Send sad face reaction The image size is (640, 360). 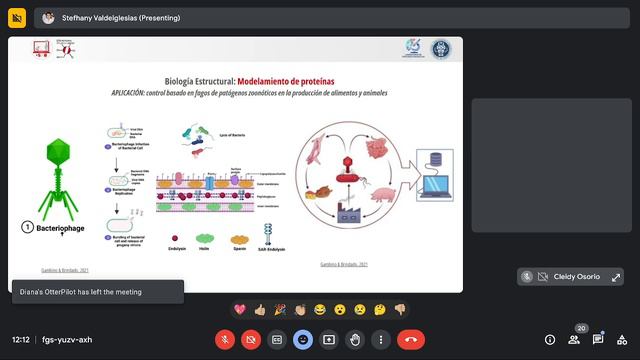[x=360, y=310]
